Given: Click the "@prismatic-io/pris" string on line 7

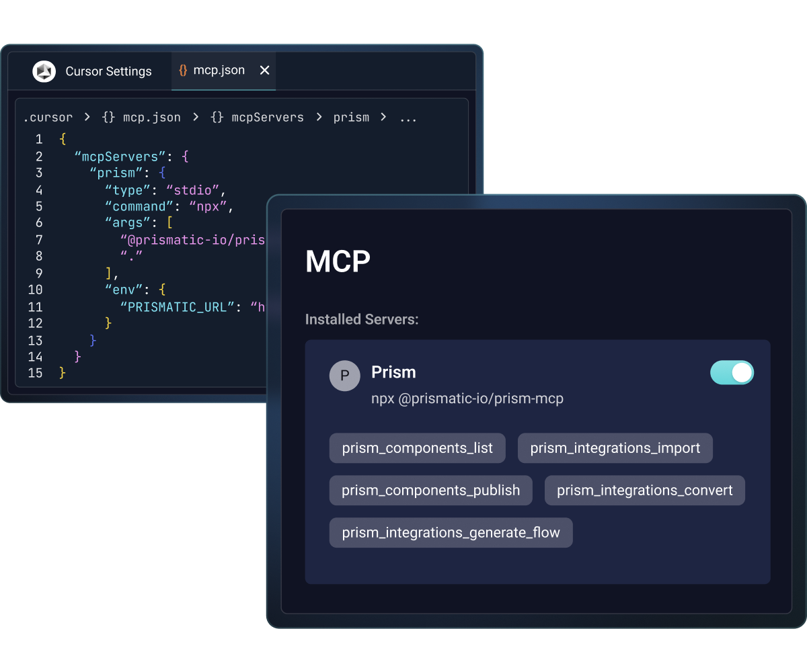Looking at the screenshot, I should (194, 240).
